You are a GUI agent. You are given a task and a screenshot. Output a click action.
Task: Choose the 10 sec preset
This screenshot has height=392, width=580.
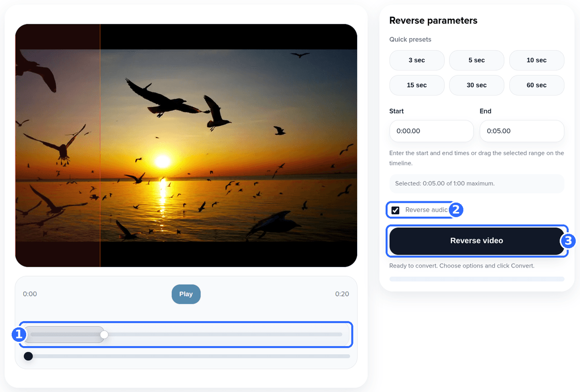pos(536,60)
